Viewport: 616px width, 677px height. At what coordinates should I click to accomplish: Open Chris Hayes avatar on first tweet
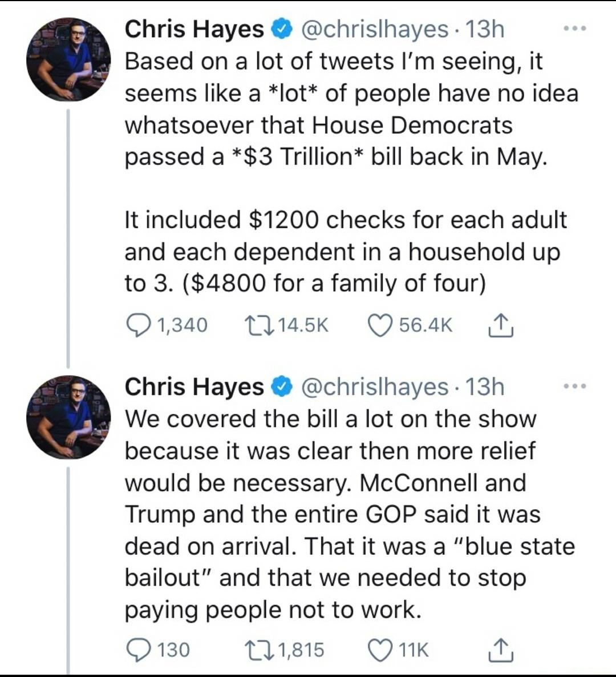(68, 59)
